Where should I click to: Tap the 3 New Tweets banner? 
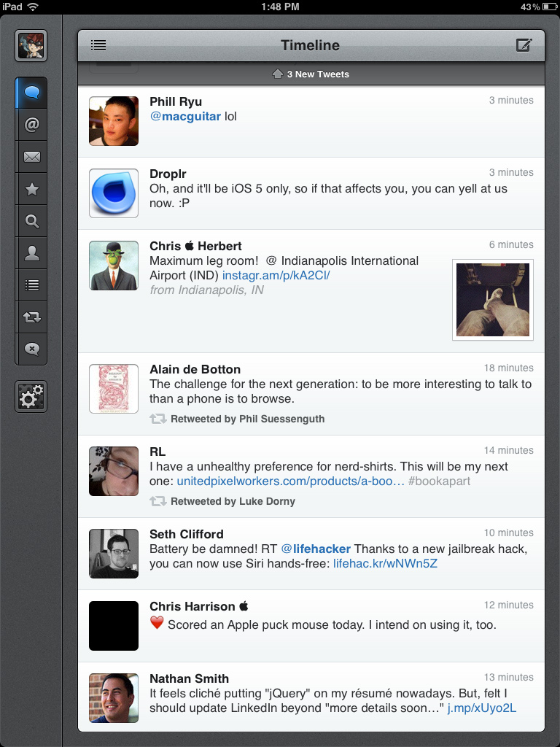click(311, 74)
